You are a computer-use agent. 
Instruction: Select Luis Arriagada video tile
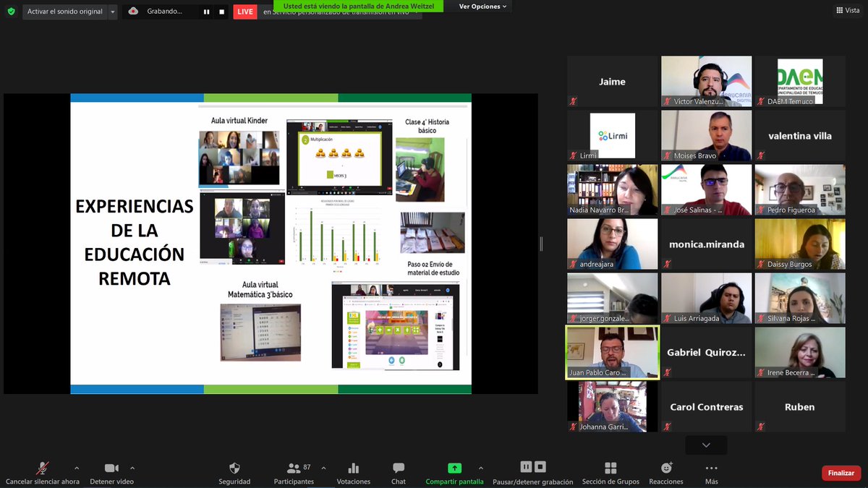[706, 298]
